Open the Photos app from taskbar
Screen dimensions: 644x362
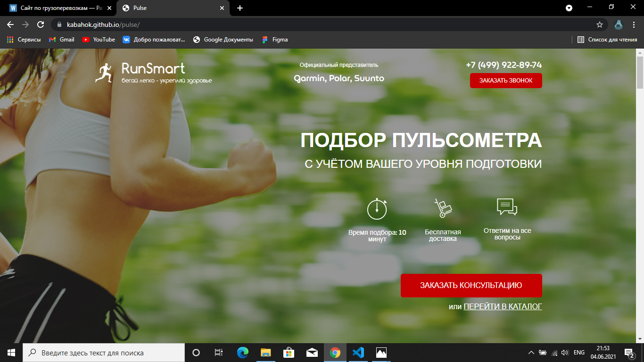tap(381, 353)
